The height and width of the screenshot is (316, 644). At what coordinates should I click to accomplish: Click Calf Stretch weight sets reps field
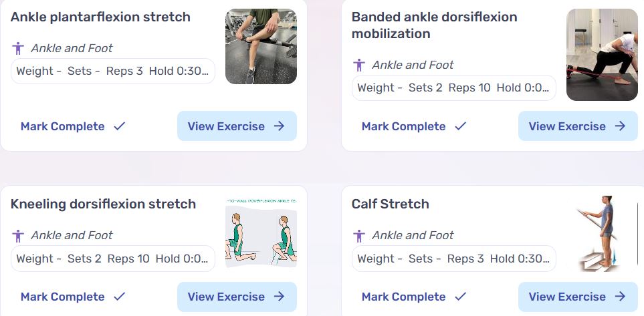coord(453,259)
